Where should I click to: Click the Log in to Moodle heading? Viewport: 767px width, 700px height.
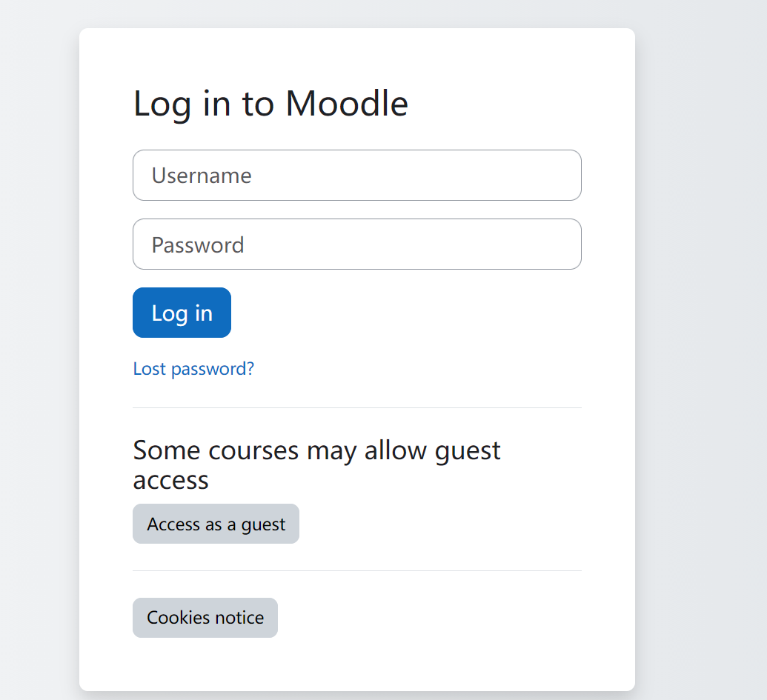tap(270, 103)
